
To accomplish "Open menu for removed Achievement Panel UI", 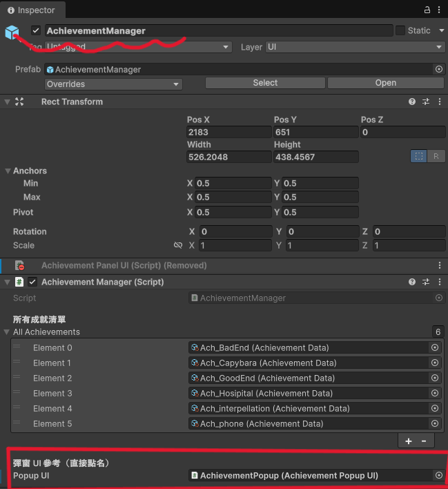I will 440,265.
